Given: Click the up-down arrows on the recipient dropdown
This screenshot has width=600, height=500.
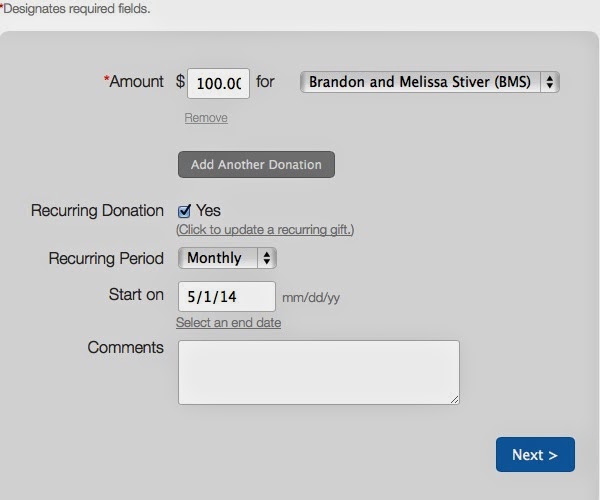Looking at the screenshot, I should tap(550, 82).
